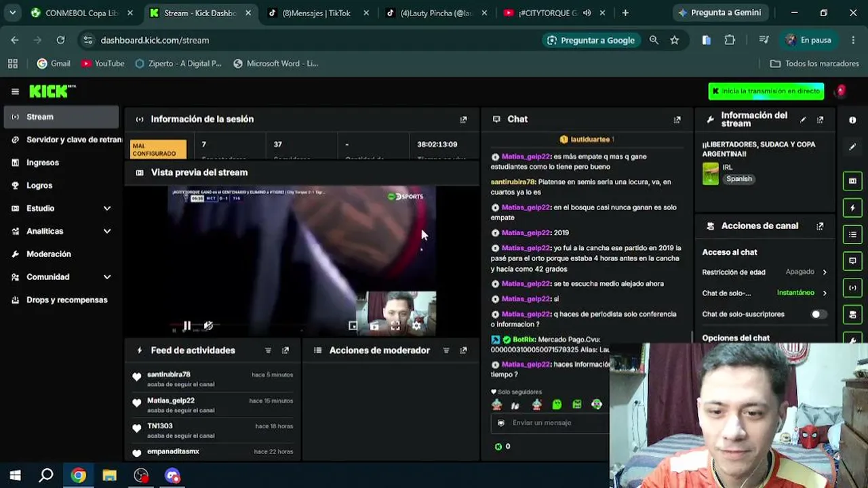
Task: Reload the page
Action: tap(60, 40)
